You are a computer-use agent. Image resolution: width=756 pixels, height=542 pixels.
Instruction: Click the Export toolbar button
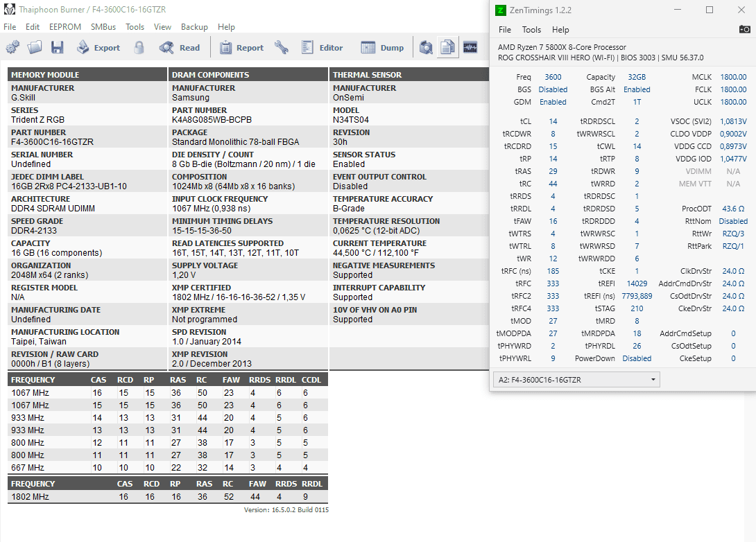[x=99, y=47]
